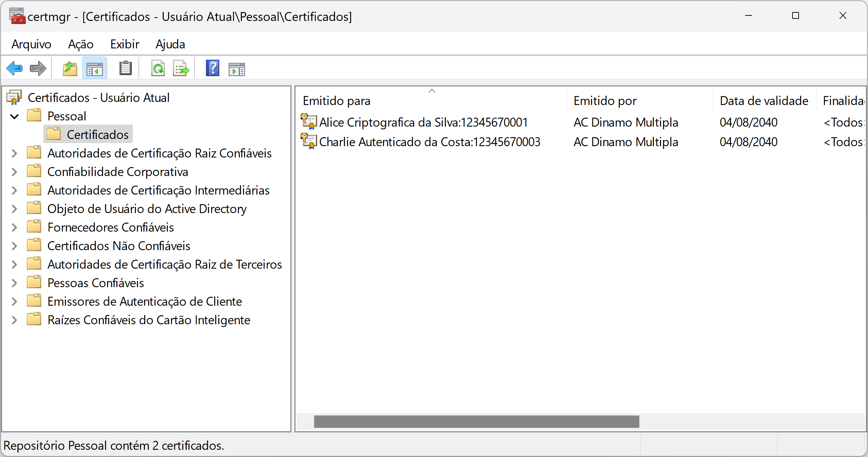
Task: Click the run/execute script icon
Action: (238, 68)
